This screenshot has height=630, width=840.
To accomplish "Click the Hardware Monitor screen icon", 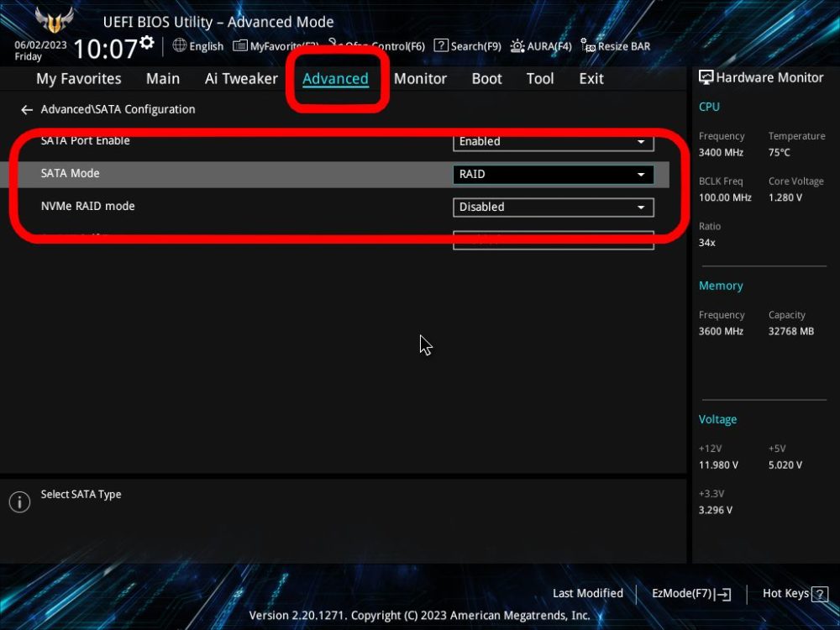I will [x=706, y=77].
